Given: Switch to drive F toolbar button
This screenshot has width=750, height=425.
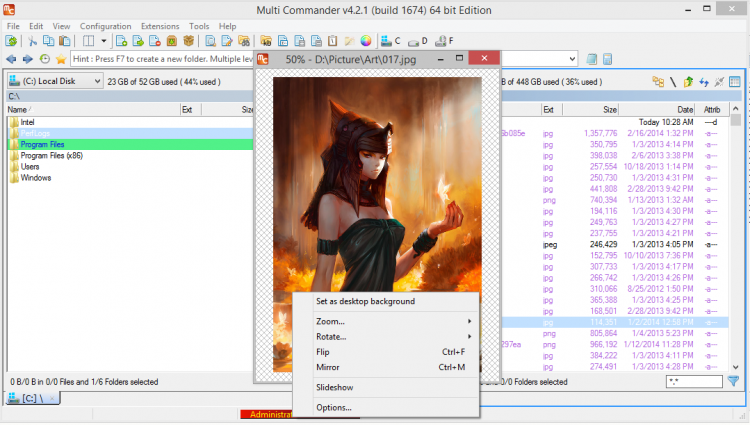Looking at the screenshot, I should [444, 41].
